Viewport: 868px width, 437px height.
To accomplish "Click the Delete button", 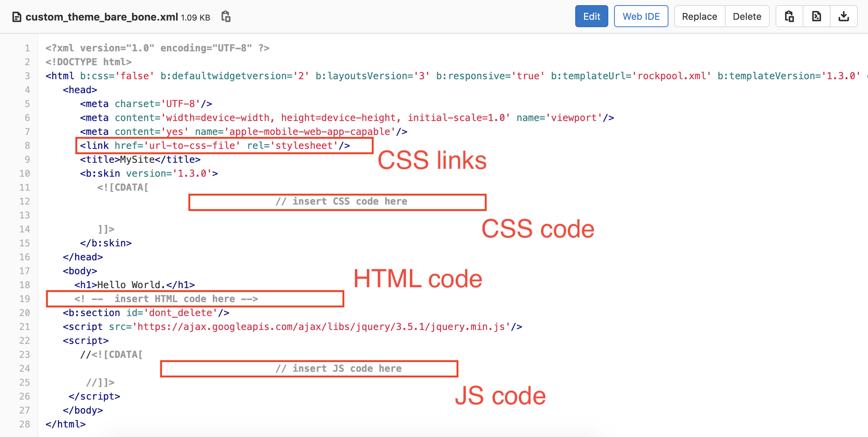I will pyautogui.click(x=747, y=16).
